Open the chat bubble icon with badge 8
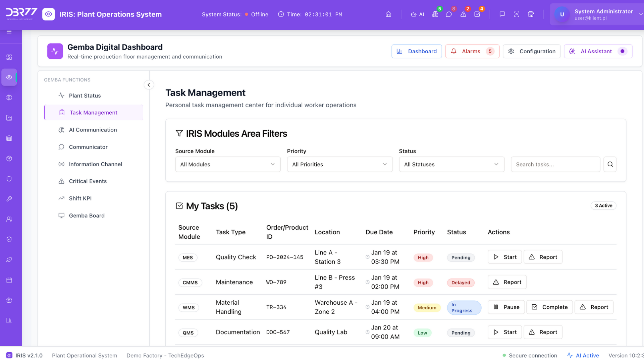This screenshot has width=644, height=362. click(x=449, y=14)
